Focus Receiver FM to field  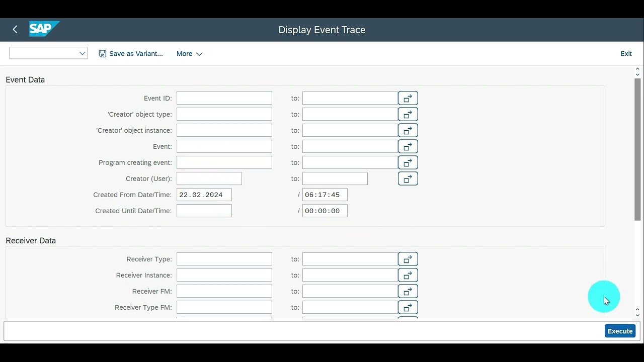[x=350, y=291]
